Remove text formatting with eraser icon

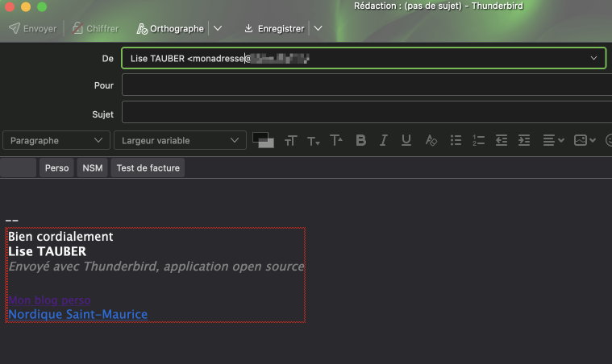[431, 140]
